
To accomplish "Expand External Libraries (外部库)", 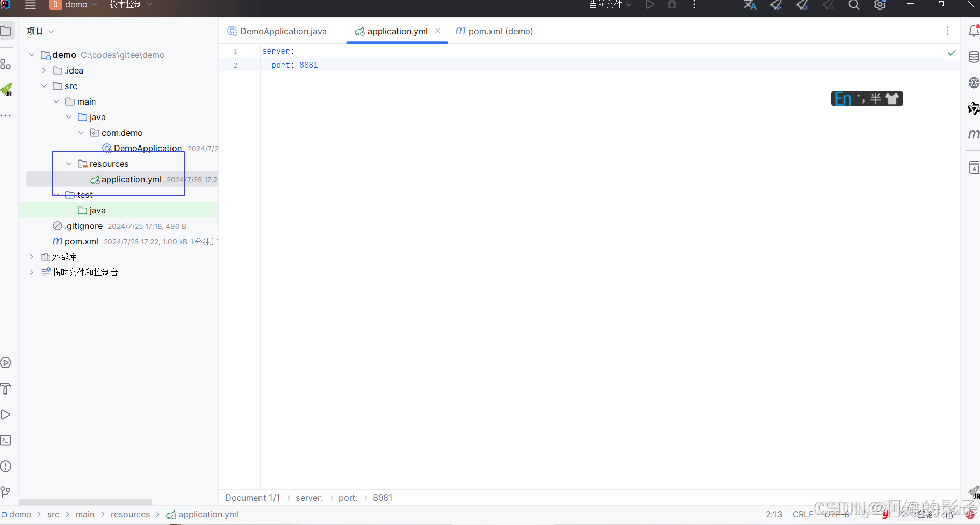I will (x=32, y=257).
